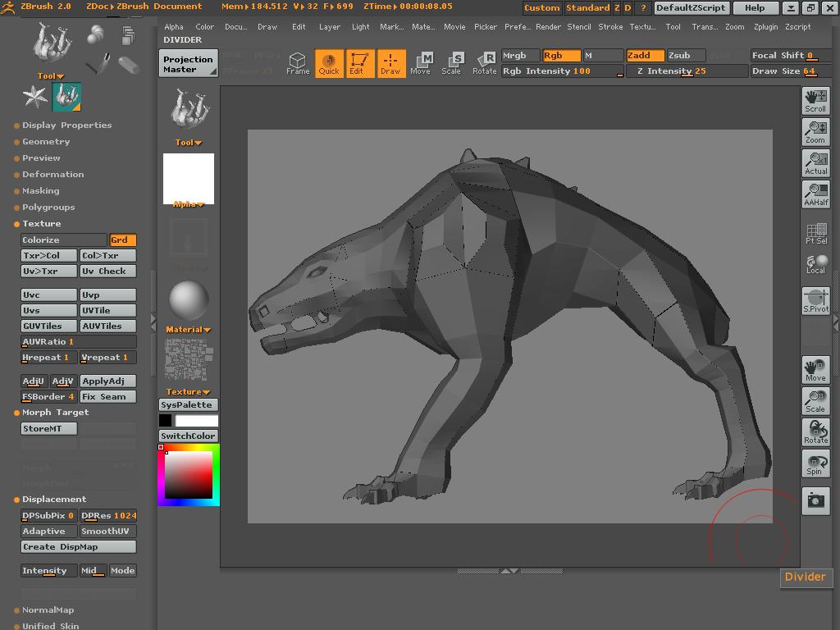Toggle the Zadd mode button
This screenshot has height=630, width=840.
(644, 55)
